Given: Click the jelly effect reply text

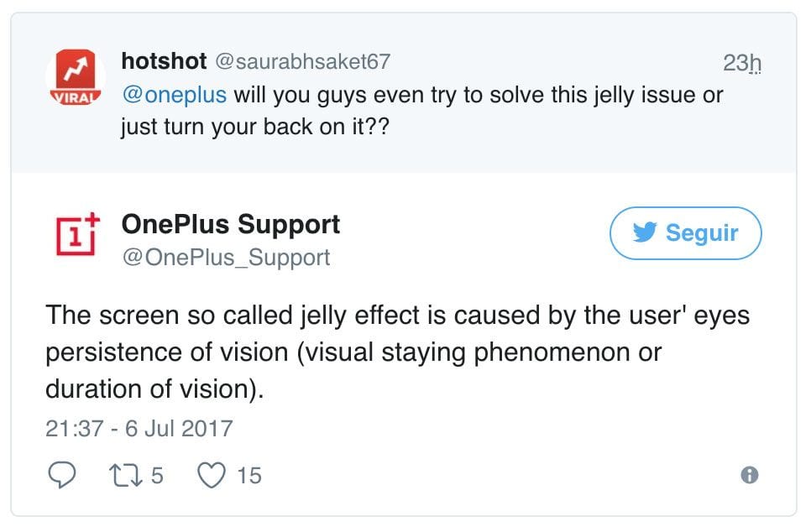Looking at the screenshot, I should pyautogui.click(x=398, y=352).
